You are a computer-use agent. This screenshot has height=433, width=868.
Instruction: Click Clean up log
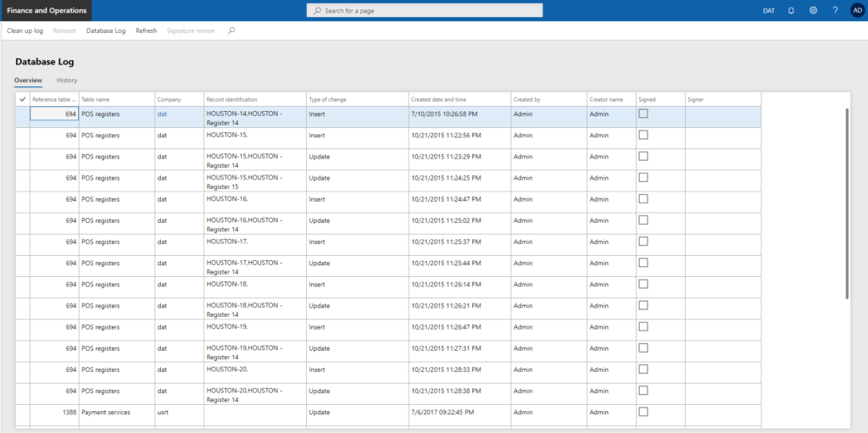click(x=25, y=31)
